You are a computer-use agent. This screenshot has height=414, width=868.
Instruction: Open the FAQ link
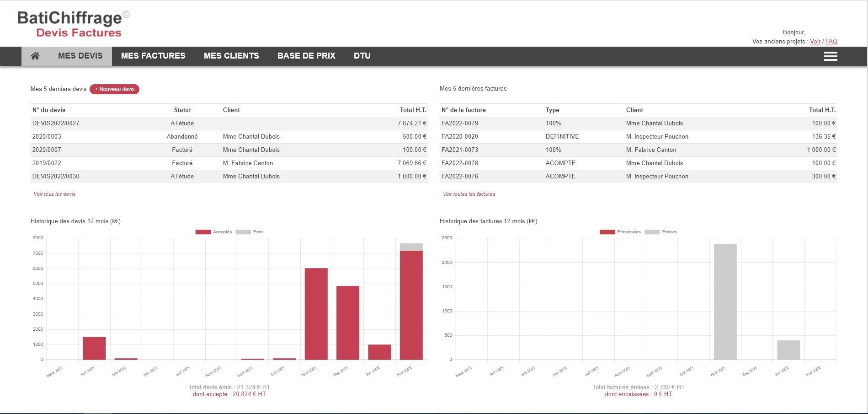[831, 41]
